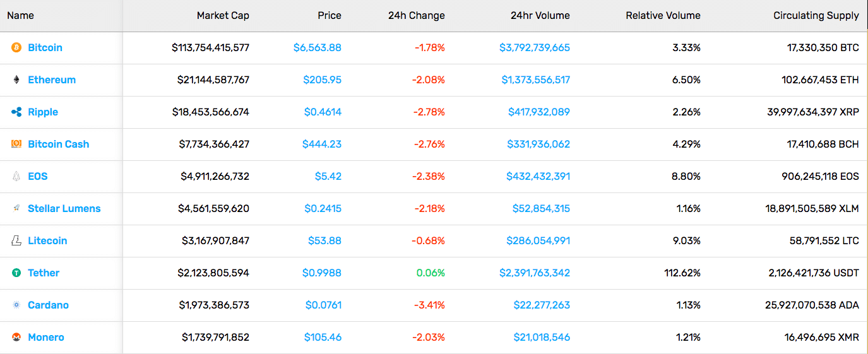The image size is (868, 354).
Task: Sort table by Market Cap header
Action: 223,15
